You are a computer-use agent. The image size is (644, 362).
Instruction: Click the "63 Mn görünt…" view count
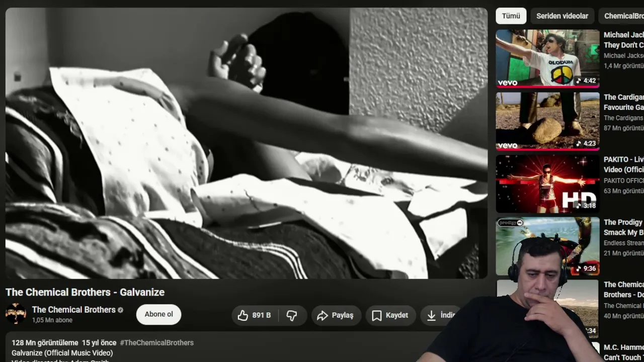click(x=624, y=191)
